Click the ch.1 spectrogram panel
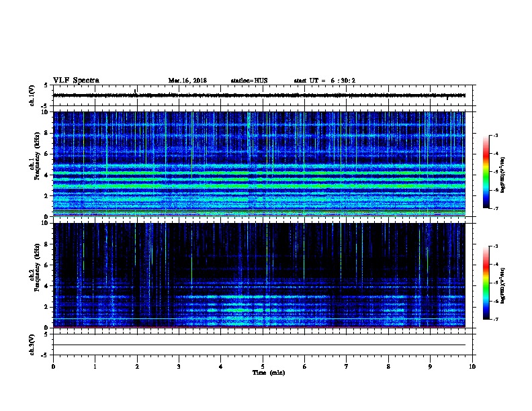Screen dimensions: 532x411 pos(259,164)
